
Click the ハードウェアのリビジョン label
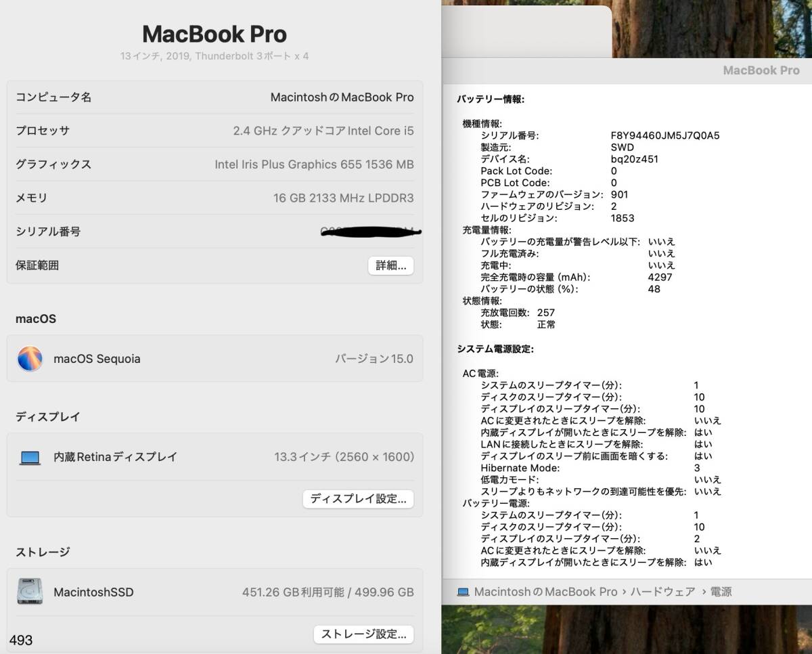[537, 206]
